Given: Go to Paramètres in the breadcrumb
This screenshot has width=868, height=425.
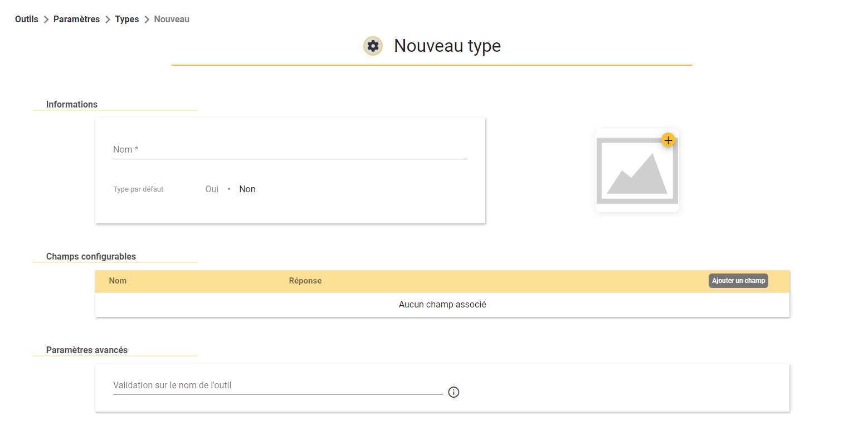Looking at the screenshot, I should pos(76,19).
